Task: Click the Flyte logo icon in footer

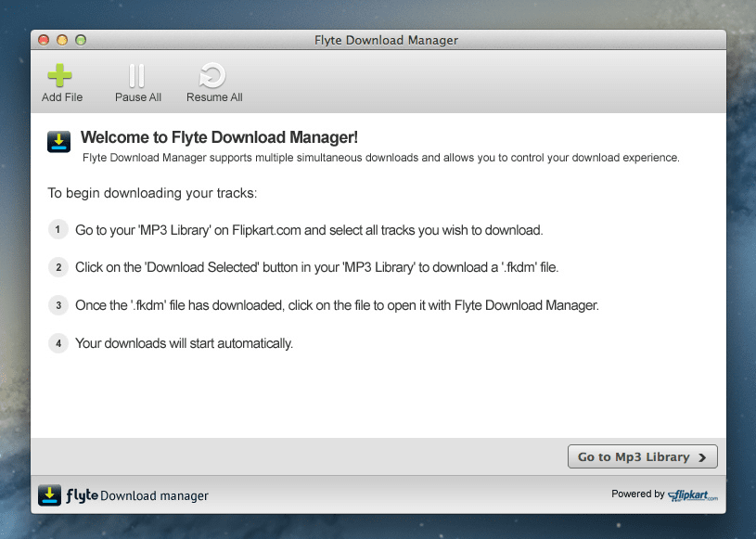Action: tap(50, 495)
